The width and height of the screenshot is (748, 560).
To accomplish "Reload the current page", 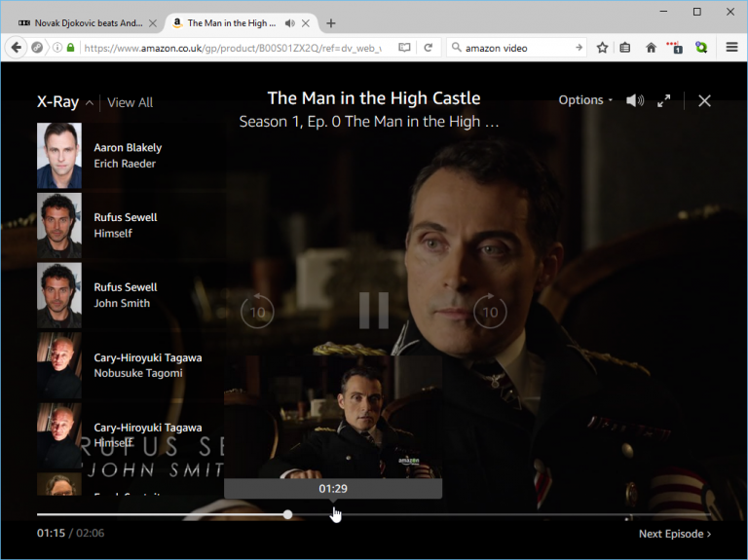I will (429, 47).
